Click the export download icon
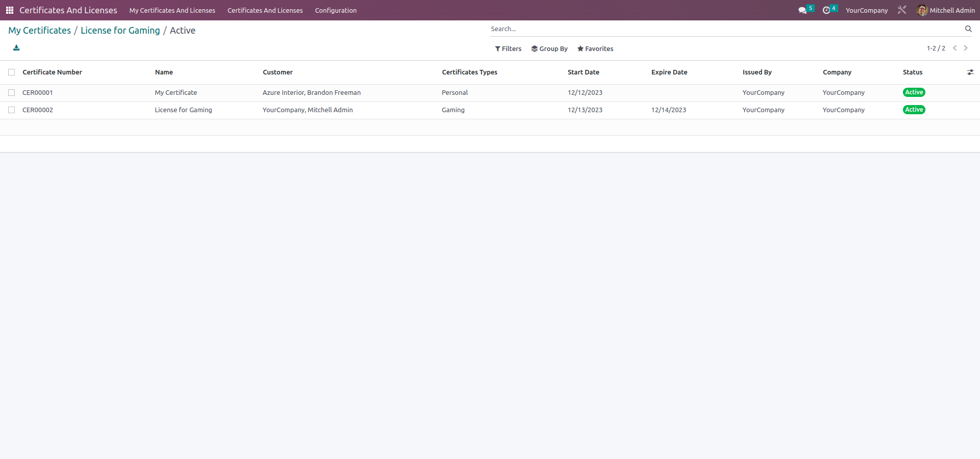The width and height of the screenshot is (980, 459). pos(16,48)
